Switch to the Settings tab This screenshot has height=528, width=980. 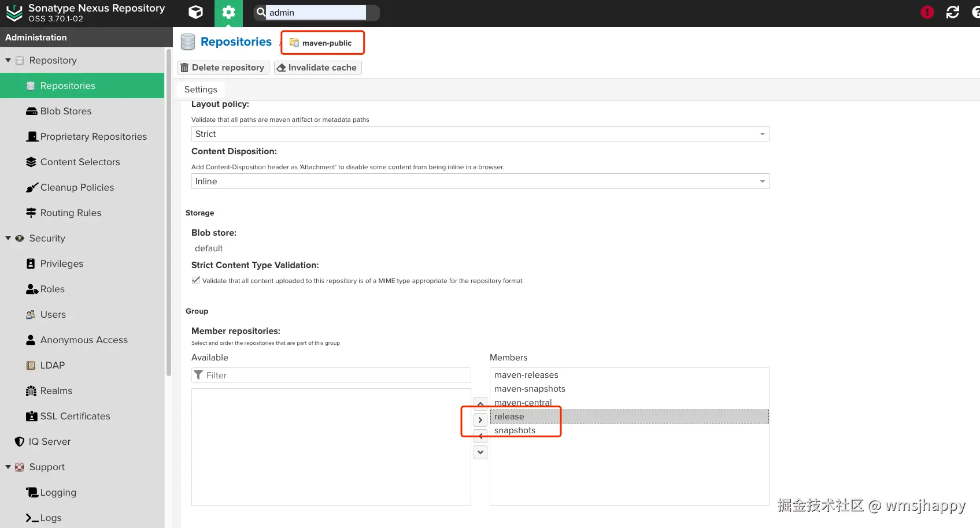[201, 90]
